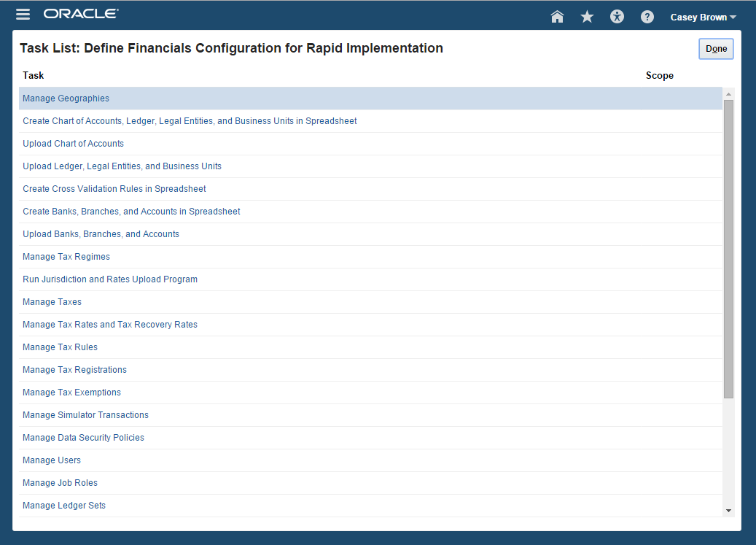Click scrollbar up arrow in task list
The image size is (756, 545).
tap(728, 94)
